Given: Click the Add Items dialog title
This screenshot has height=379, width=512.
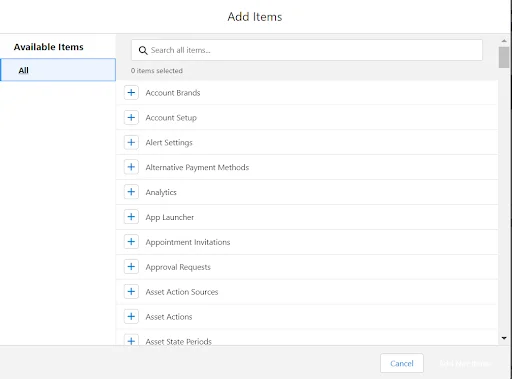Looking at the screenshot, I should 255,17.
